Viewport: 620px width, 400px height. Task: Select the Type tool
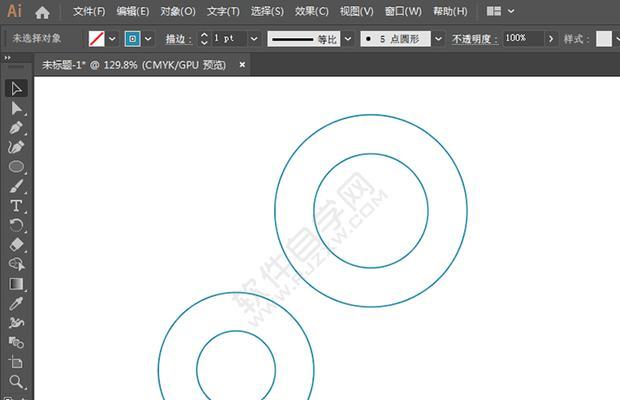[16, 206]
